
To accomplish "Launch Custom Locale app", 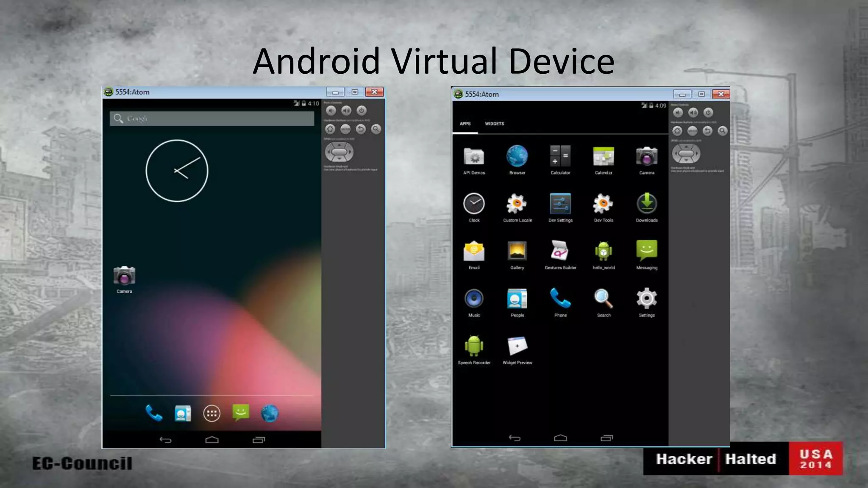I will click(x=517, y=208).
